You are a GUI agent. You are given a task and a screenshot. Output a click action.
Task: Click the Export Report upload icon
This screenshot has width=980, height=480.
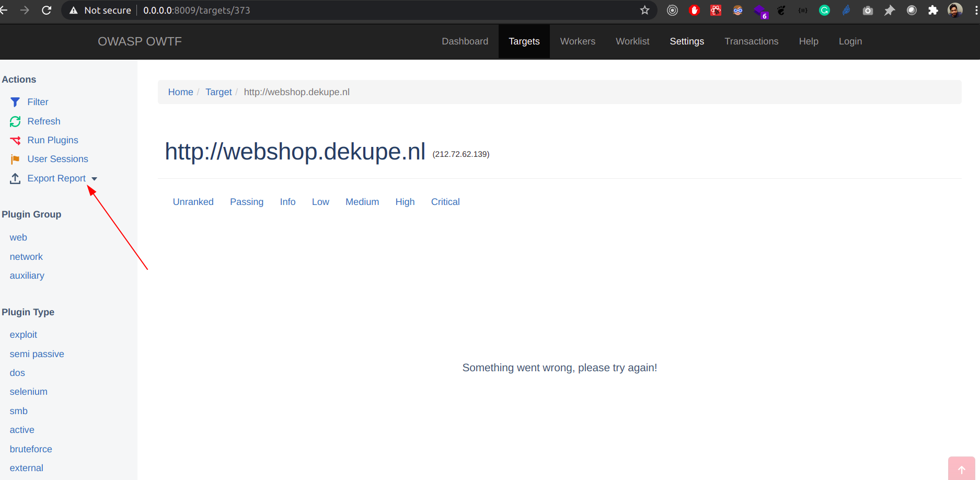[15, 178]
